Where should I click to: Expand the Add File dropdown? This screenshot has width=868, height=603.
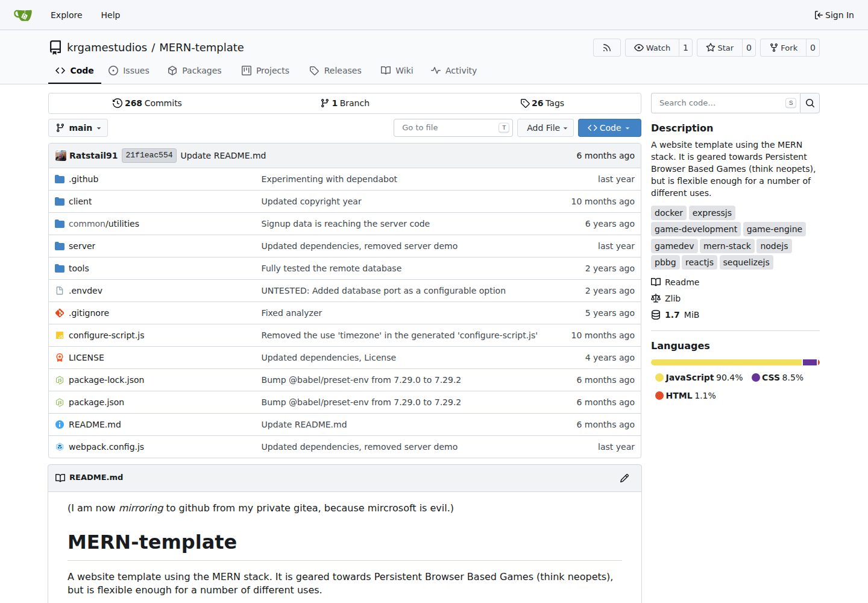tap(546, 128)
